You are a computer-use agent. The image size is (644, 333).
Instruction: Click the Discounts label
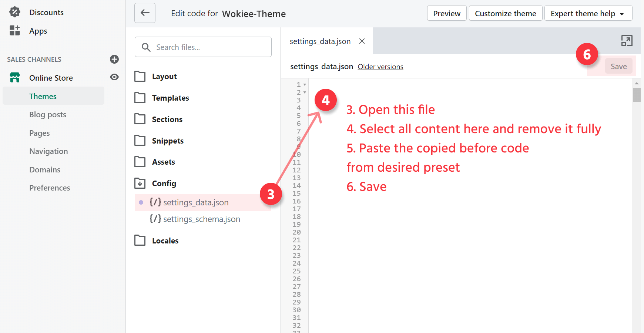(47, 13)
